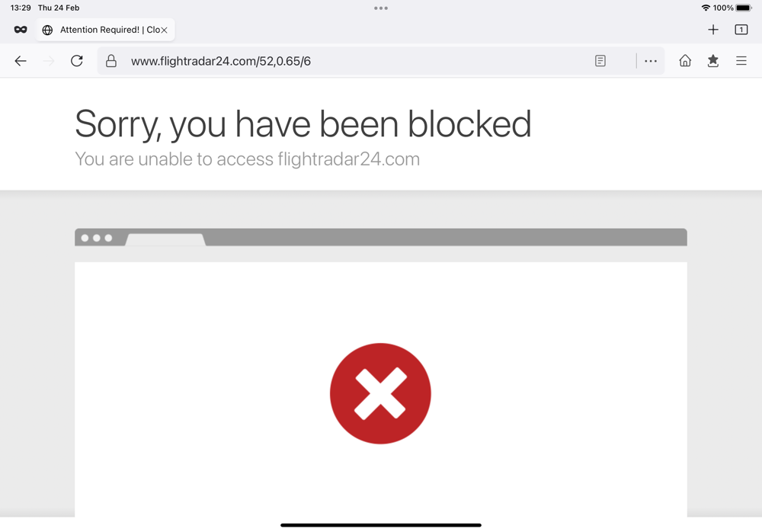This screenshot has height=532, width=762.
Task: Open the tab count tray
Action: point(741,30)
